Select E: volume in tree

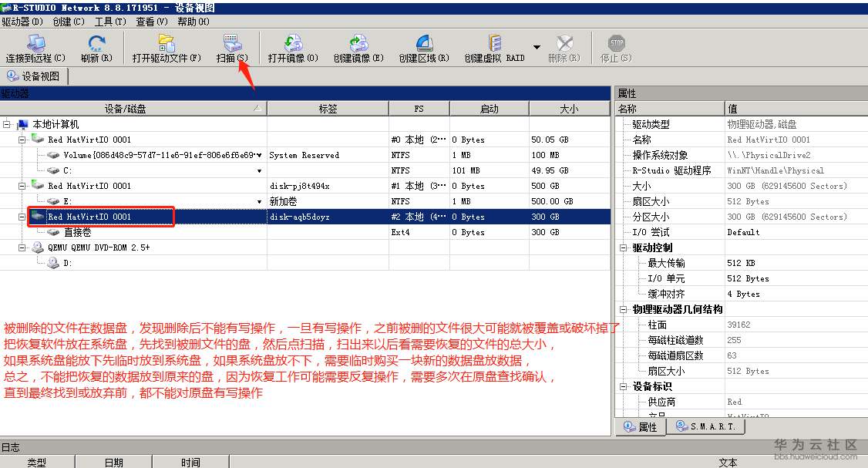click(x=67, y=201)
